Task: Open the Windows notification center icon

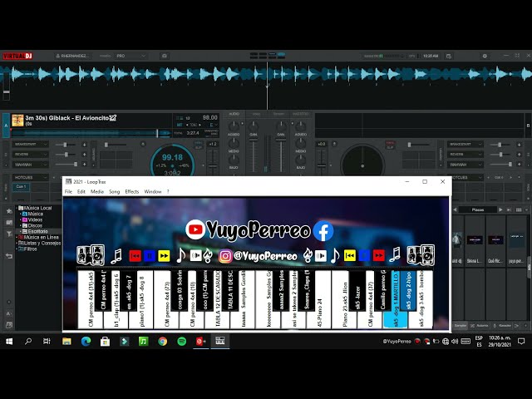Action: pos(521,342)
